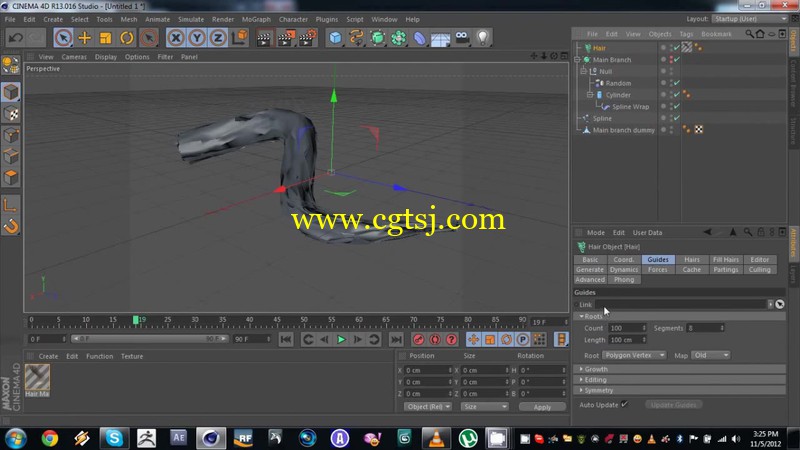
Task: Select the Live Selection tool
Action: coord(63,38)
